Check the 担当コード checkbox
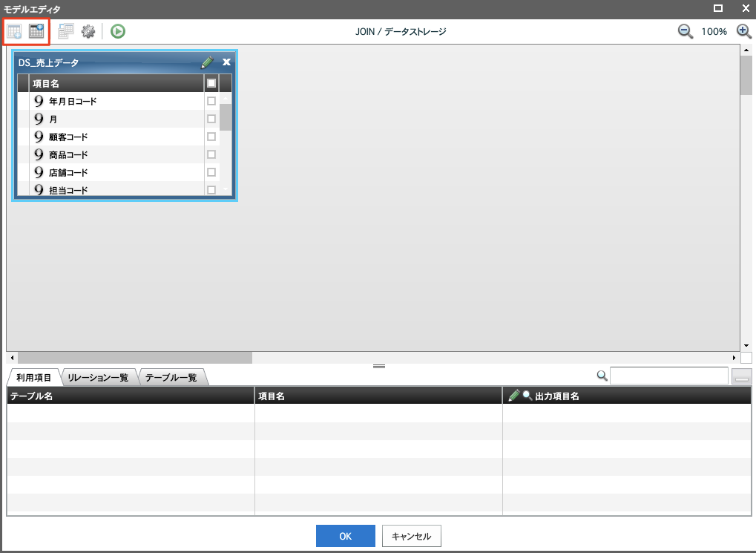This screenshot has height=553, width=756. 211,190
